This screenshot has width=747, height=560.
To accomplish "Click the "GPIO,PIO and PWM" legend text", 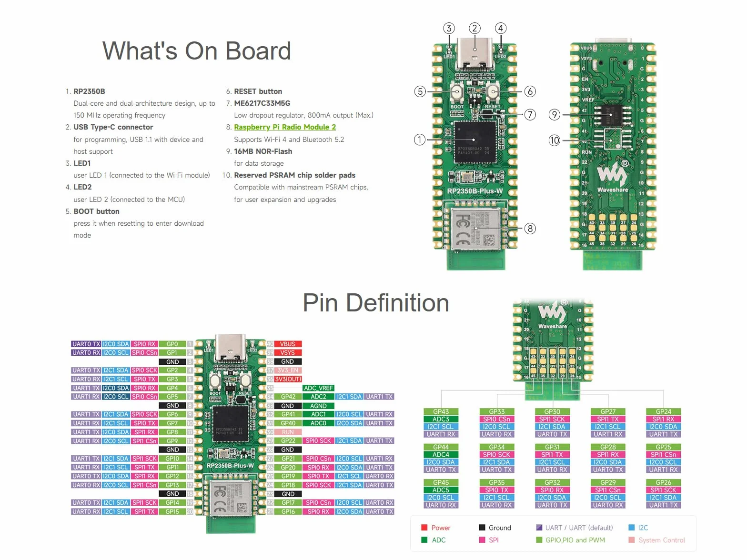I will coord(575,540).
